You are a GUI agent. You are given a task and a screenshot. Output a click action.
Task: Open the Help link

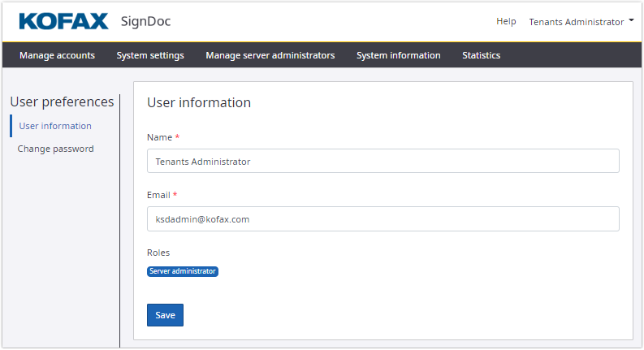(506, 22)
